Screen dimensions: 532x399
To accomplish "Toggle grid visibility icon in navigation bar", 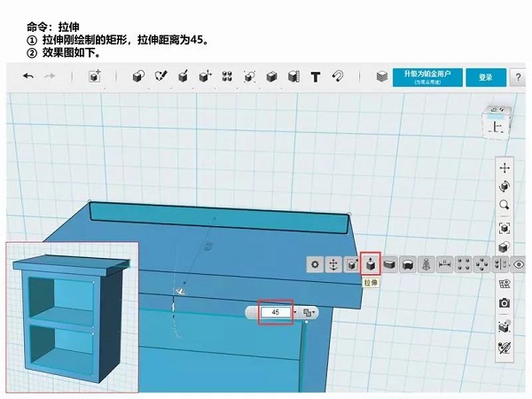I will 505,284.
